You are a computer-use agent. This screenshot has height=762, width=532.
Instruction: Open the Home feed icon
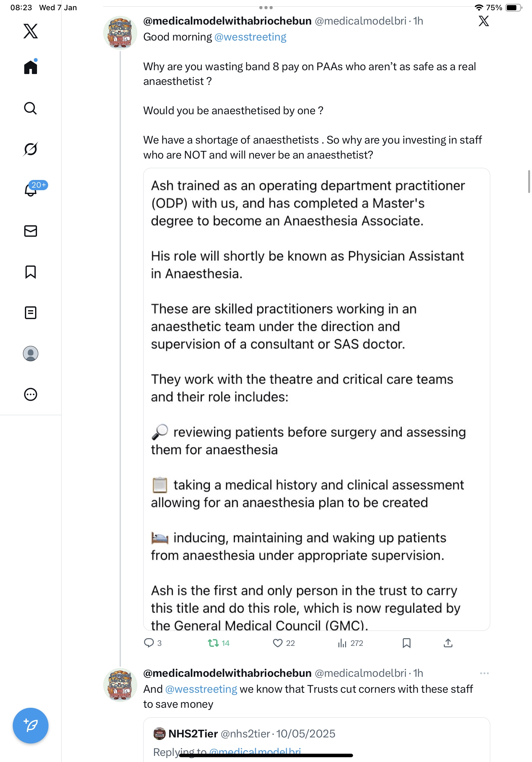[31, 67]
